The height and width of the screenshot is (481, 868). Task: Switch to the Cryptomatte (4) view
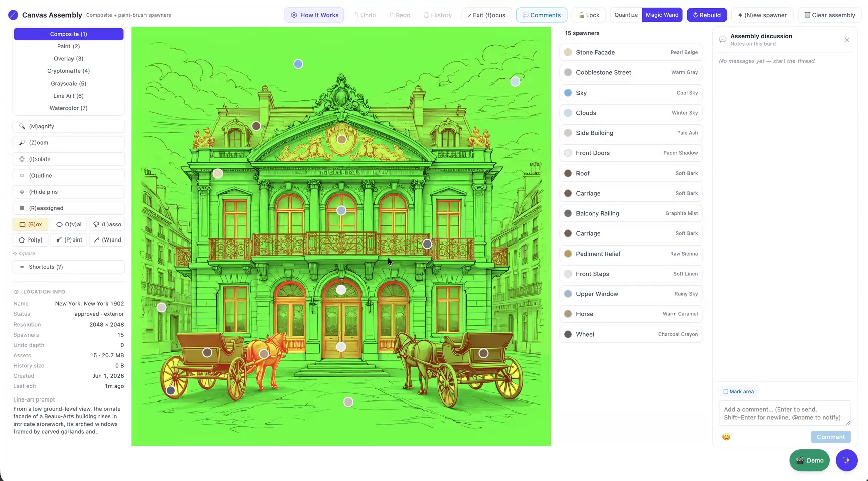[68, 71]
